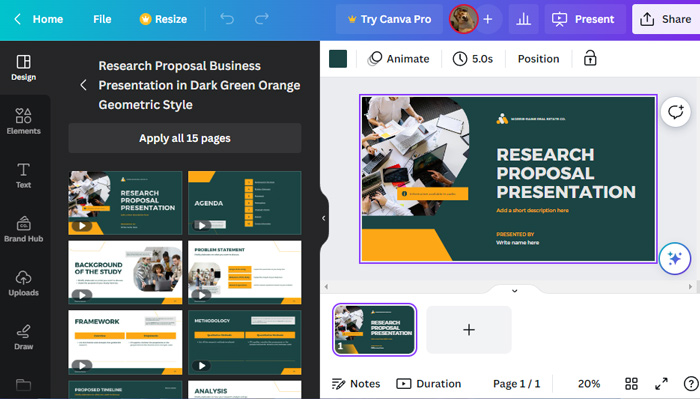Select the Framework template page
This screenshot has height=399, width=700.
tap(125, 342)
